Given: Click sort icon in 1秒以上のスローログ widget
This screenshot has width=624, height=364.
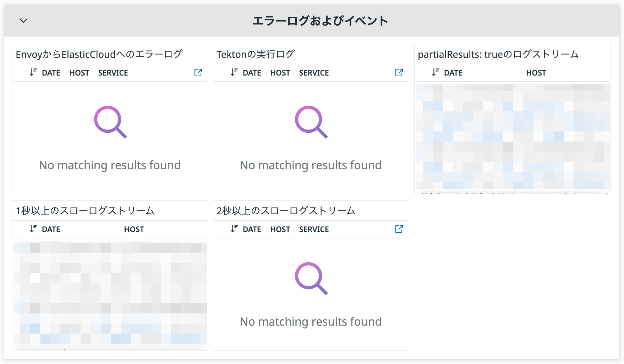Looking at the screenshot, I should pos(33,229).
